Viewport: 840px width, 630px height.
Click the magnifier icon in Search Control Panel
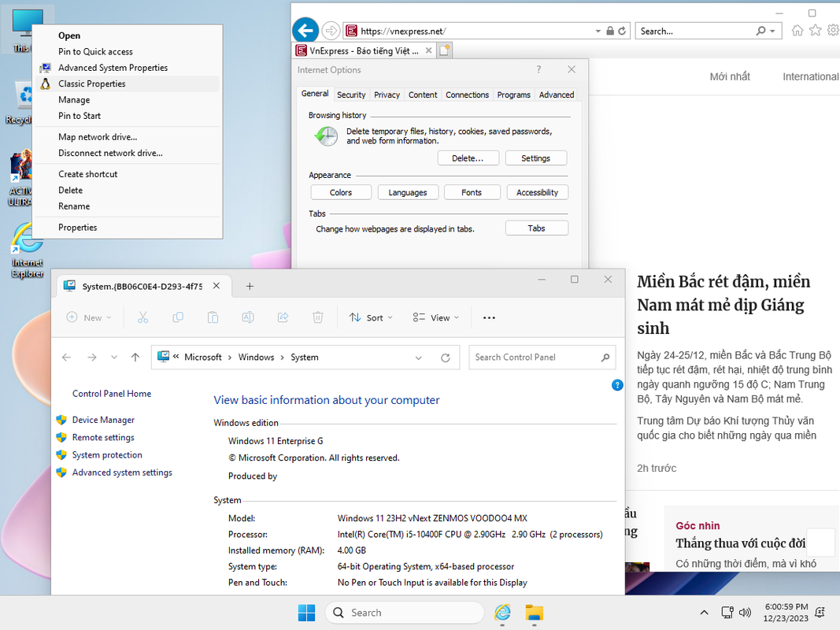click(x=605, y=358)
